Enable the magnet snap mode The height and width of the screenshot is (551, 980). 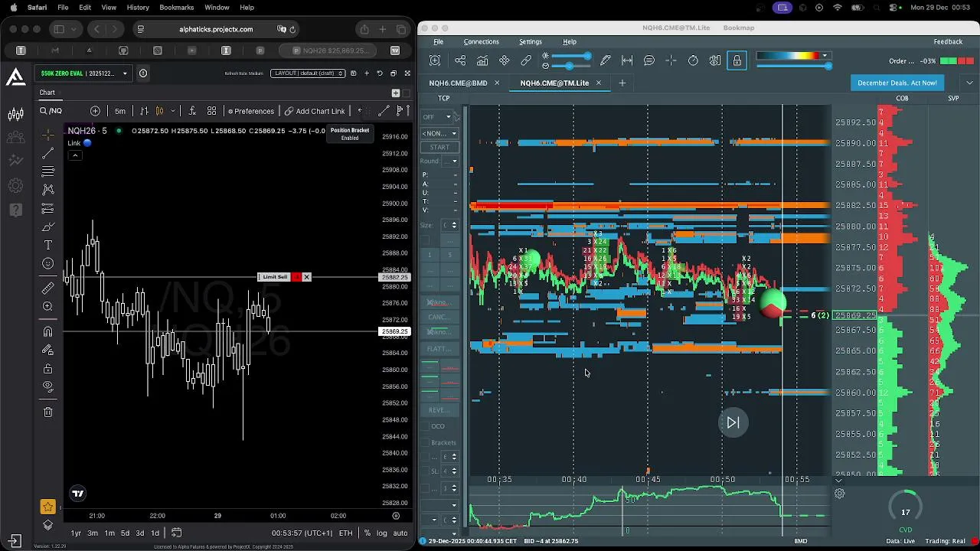point(47,331)
